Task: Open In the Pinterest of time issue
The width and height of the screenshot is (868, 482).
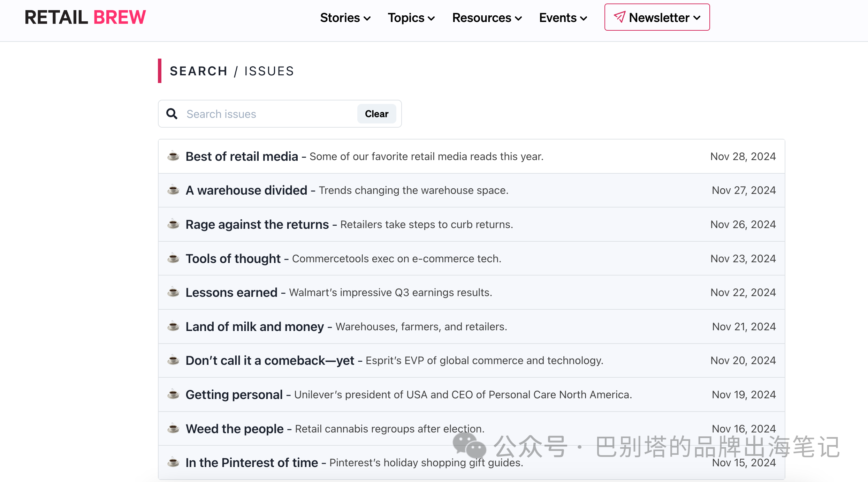Action: (x=472, y=462)
